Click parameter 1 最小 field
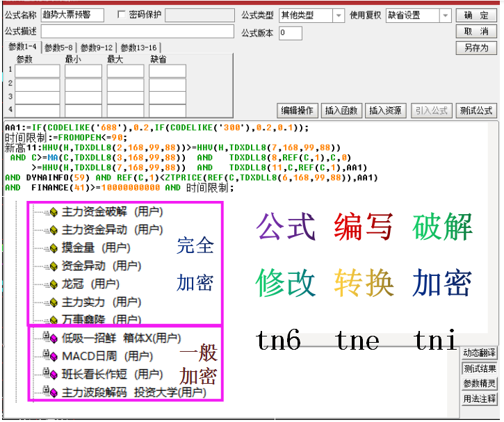This screenshot has width=504, height=422. (x=83, y=71)
